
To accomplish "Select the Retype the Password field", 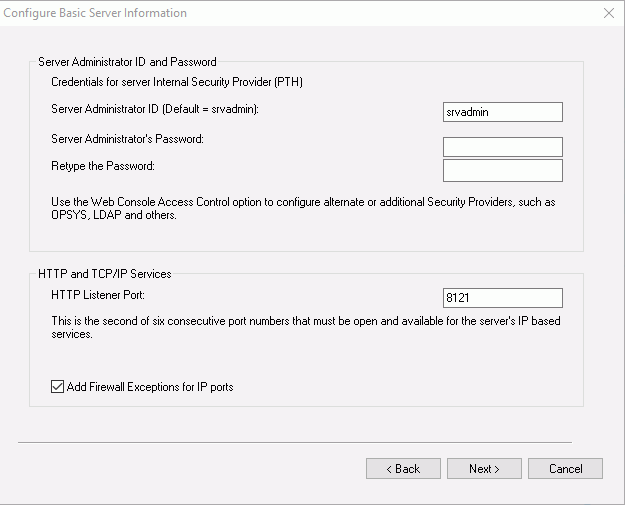I will (503, 171).
